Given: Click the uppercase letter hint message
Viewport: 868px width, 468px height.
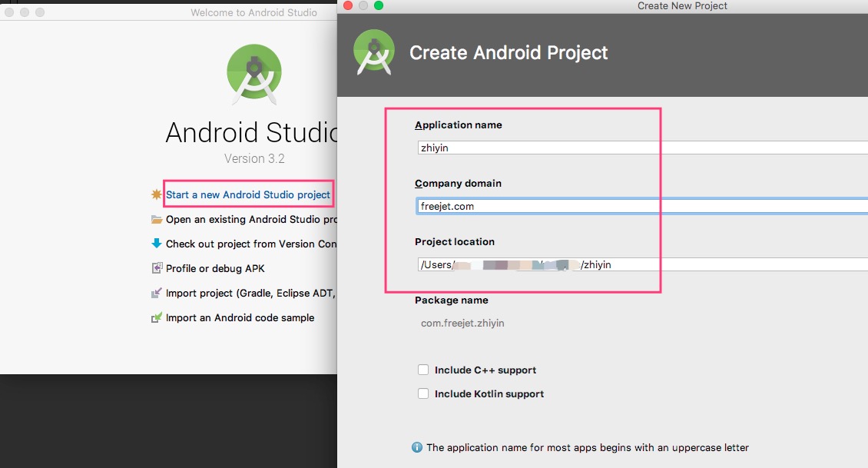Looking at the screenshot, I should pyautogui.click(x=588, y=447).
